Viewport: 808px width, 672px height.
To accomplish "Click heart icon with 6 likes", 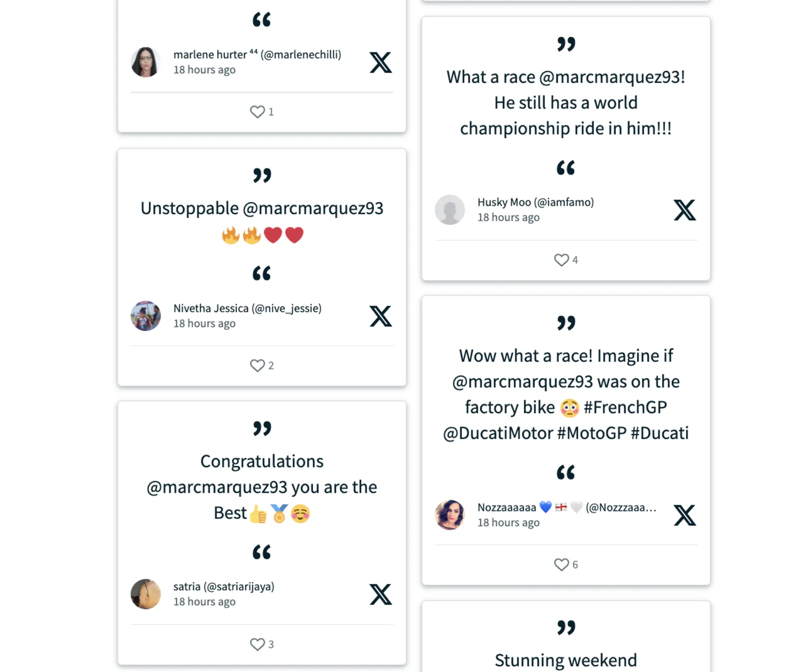I will (x=561, y=565).
